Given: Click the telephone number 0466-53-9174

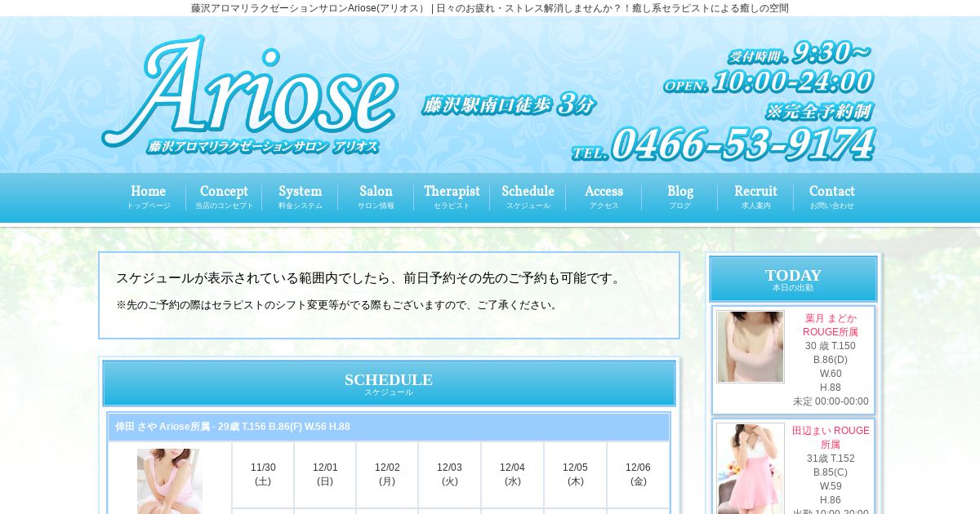Looking at the screenshot, I should pyautogui.click(x=723, y=144).
